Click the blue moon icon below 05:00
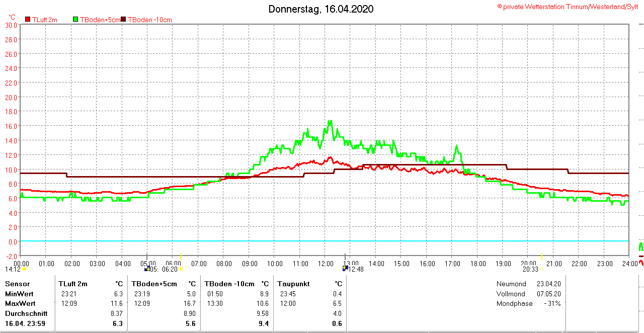The height and width of the screenshot is (333, 644). pyautogui.click(x=147, y=269)
